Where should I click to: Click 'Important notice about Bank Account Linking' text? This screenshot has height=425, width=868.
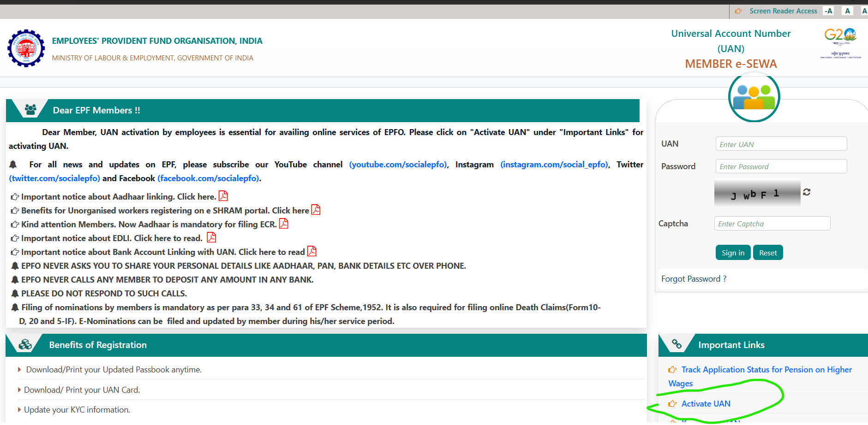pos(163,252)
